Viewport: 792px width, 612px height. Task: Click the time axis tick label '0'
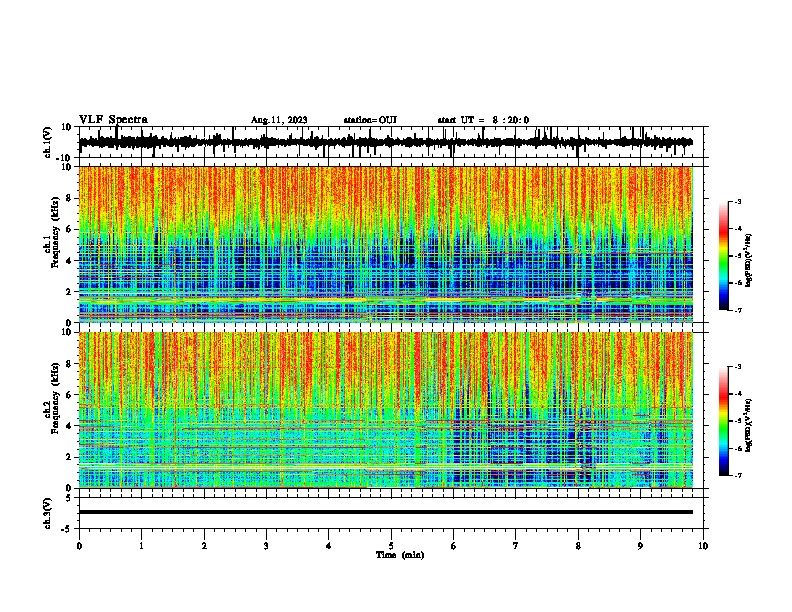tap(79, 546)
